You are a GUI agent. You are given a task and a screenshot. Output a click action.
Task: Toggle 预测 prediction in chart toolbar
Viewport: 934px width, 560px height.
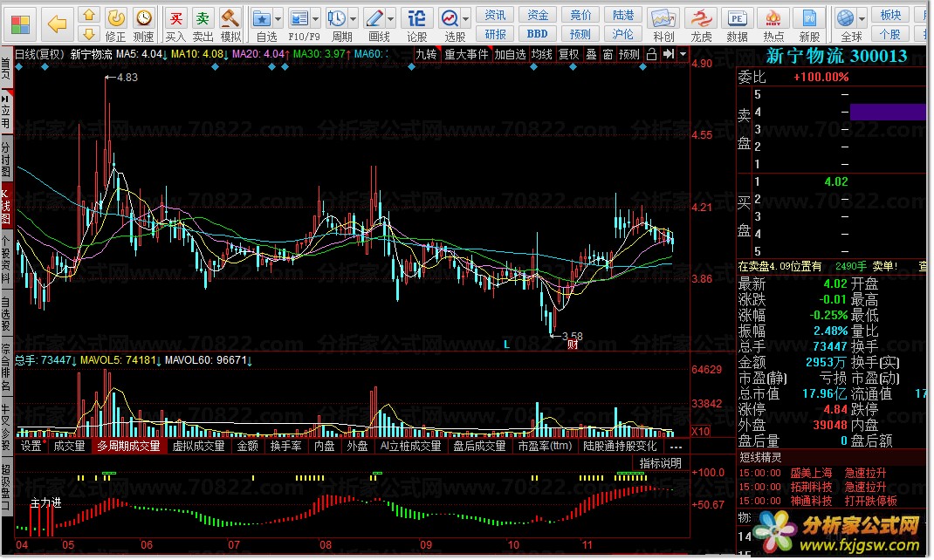click(629, 54)
